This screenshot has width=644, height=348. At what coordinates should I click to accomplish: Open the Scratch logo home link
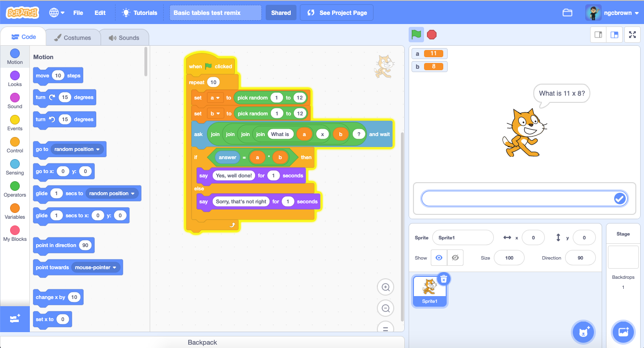pyautogui.click(x=23, y=12)
